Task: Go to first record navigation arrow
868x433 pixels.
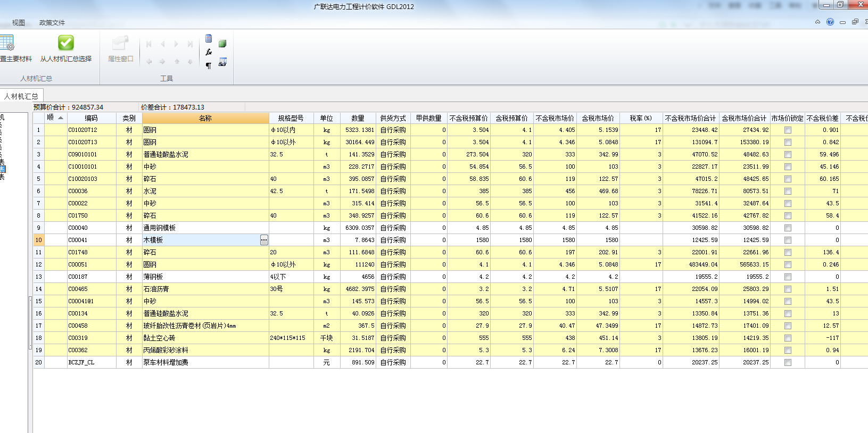Action: point(149,44)
